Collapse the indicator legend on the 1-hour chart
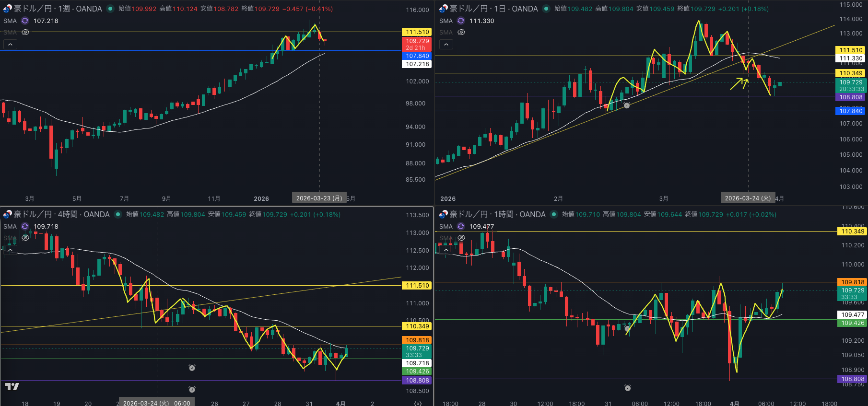868x406 pixels. pyautogui.click(x=446, y=250)
